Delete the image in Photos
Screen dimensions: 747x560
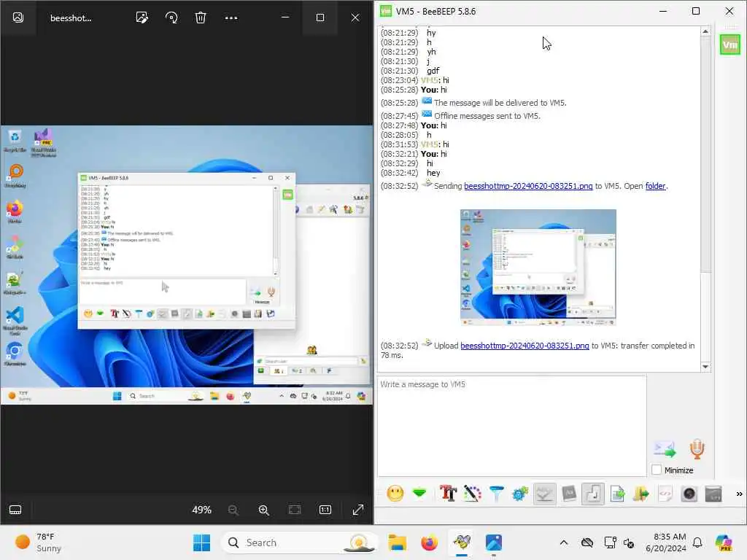pos(201,17)
